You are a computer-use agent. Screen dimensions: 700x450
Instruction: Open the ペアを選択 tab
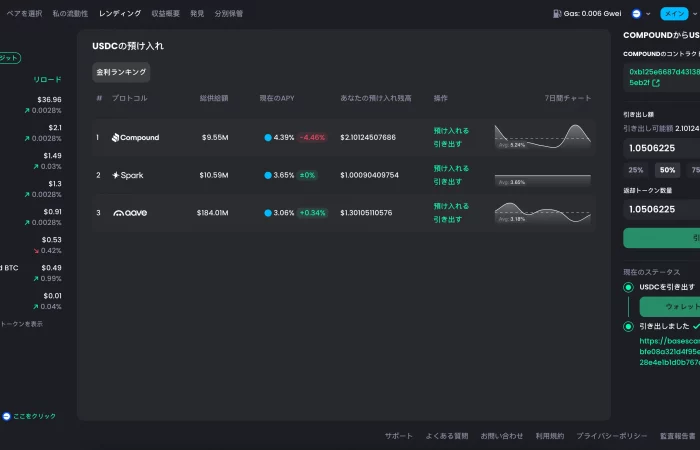tap(24, 14)
